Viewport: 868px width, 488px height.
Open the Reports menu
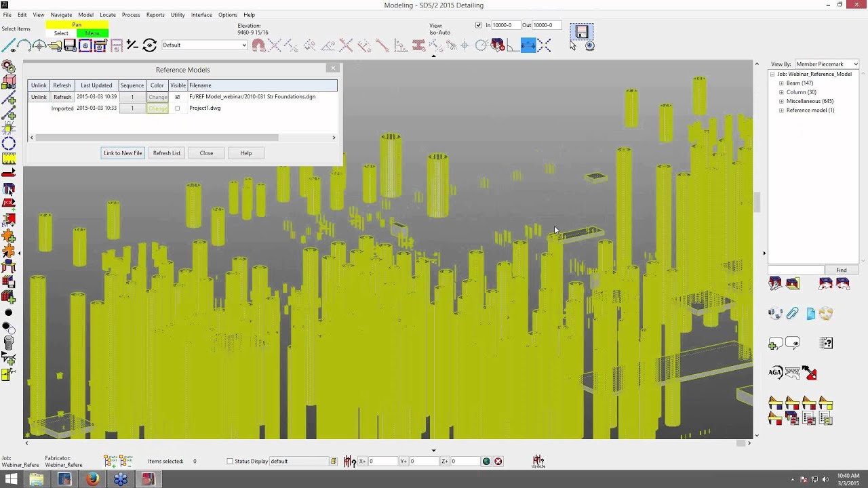pos(155,15)
